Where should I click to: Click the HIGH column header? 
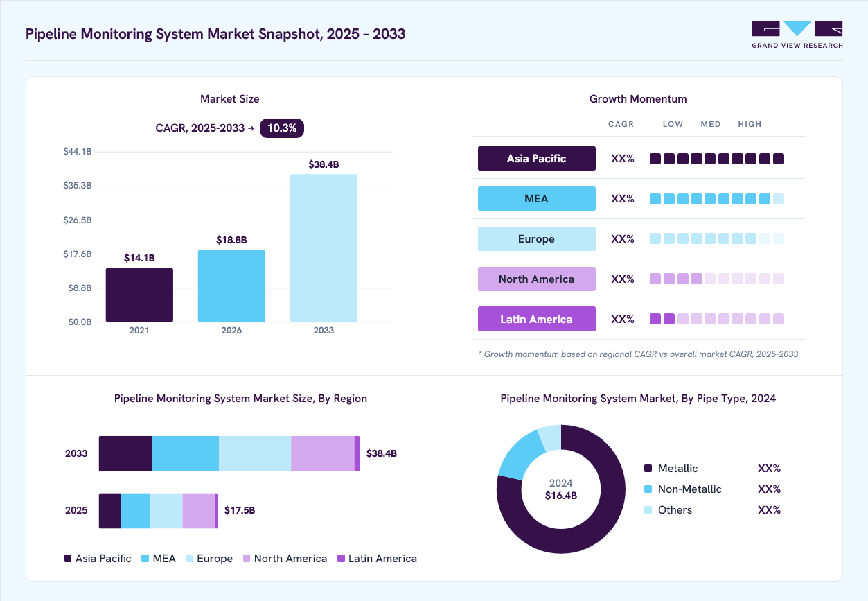click(750, 124)
